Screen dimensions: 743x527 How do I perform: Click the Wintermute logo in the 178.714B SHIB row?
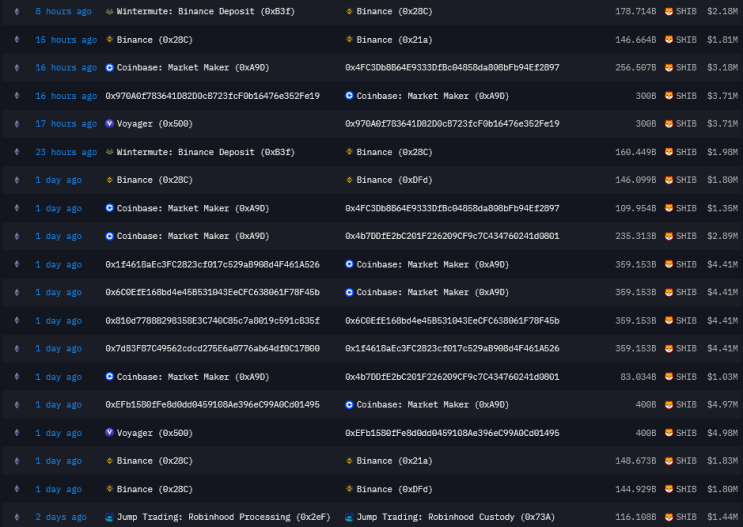(109, 11)
